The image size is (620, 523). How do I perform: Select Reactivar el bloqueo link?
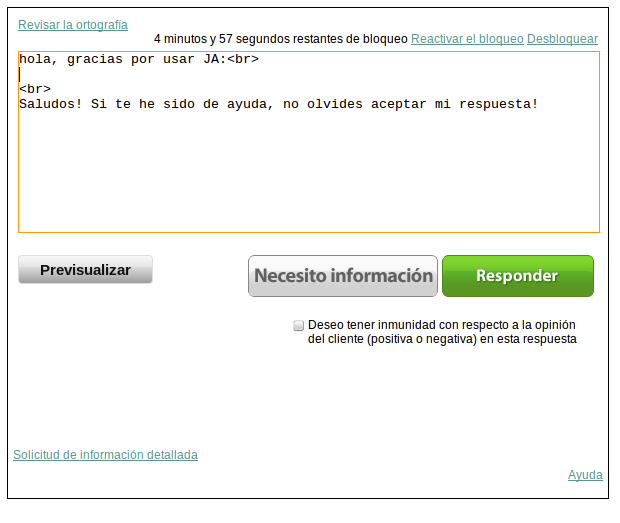click(467, 39)
